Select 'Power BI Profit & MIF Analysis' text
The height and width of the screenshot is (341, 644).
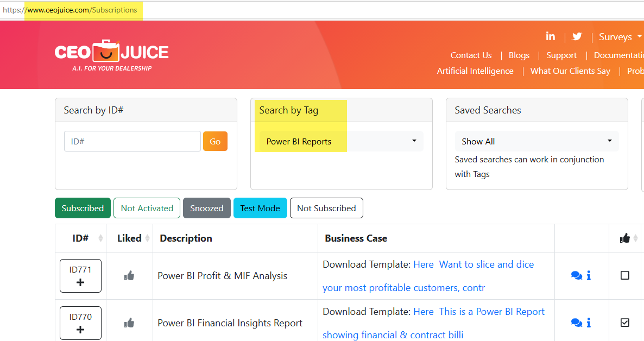[x=222, y=276]
